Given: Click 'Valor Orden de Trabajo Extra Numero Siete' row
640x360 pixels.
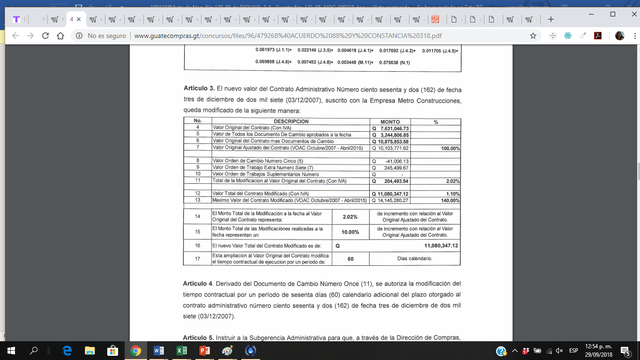Looking at the screenshot, I should (263, 167).
